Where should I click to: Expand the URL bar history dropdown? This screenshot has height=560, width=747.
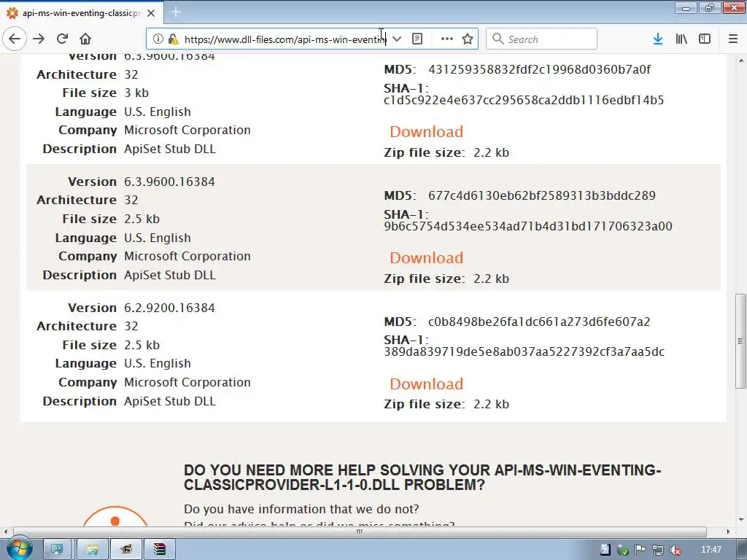(x=397, y=39)
